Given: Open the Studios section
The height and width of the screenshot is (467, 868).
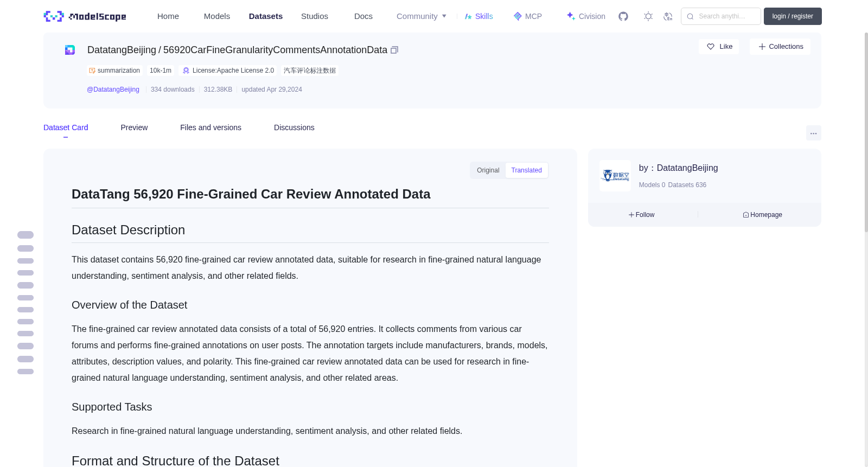Looking at the screenshot, I should [315, 16].
